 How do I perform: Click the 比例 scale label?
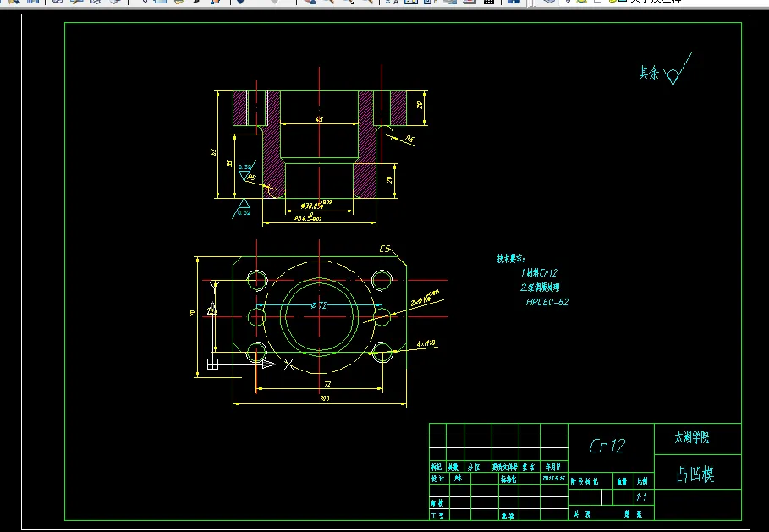pyautogui.click(x=642, y=482)
